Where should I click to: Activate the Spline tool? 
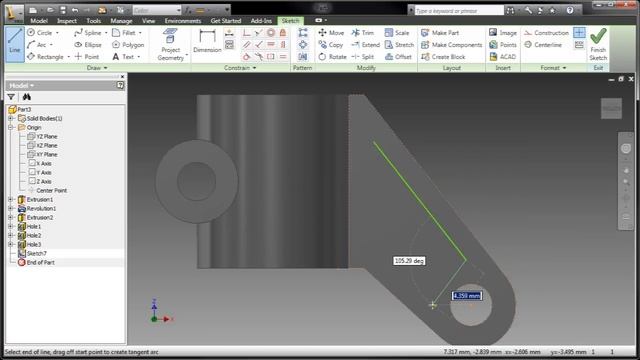tap(88, 32)
